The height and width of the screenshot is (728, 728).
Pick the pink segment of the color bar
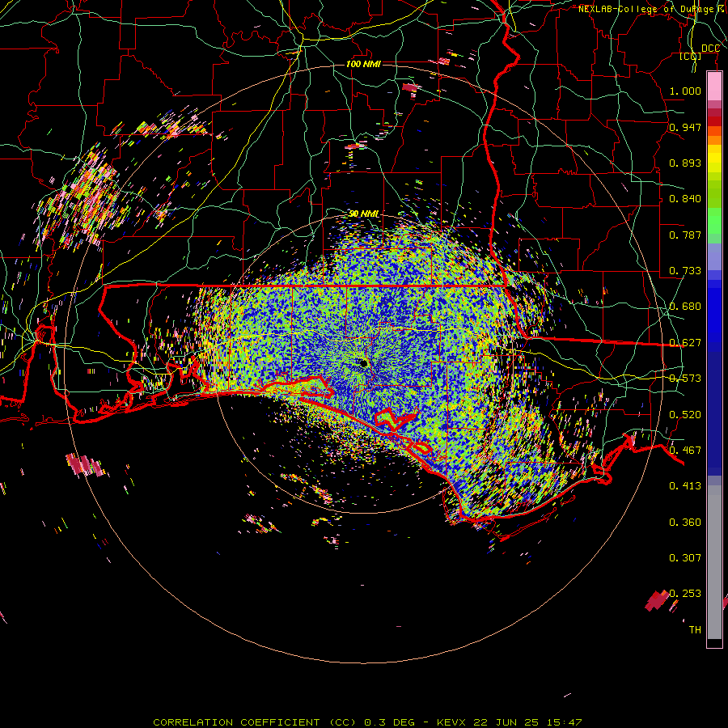(714, 87)
